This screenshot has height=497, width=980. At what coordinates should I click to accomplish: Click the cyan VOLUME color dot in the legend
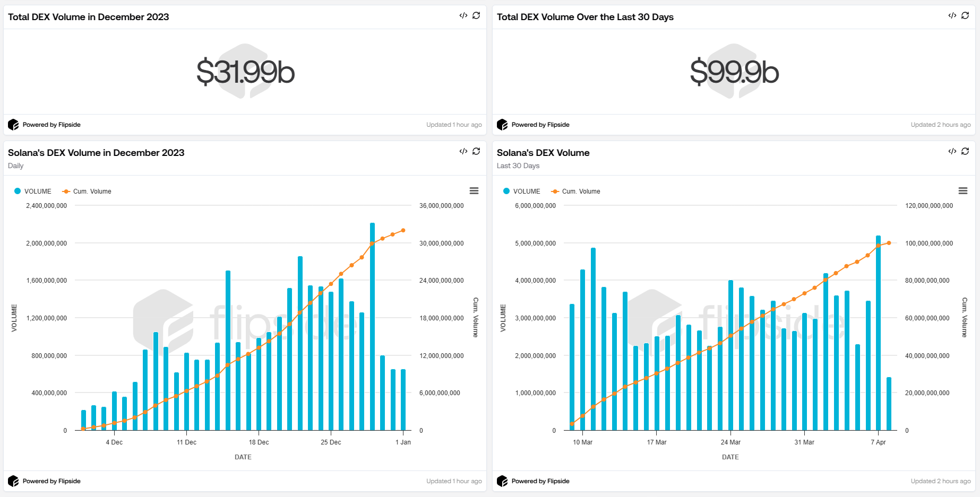pos(17,191)
